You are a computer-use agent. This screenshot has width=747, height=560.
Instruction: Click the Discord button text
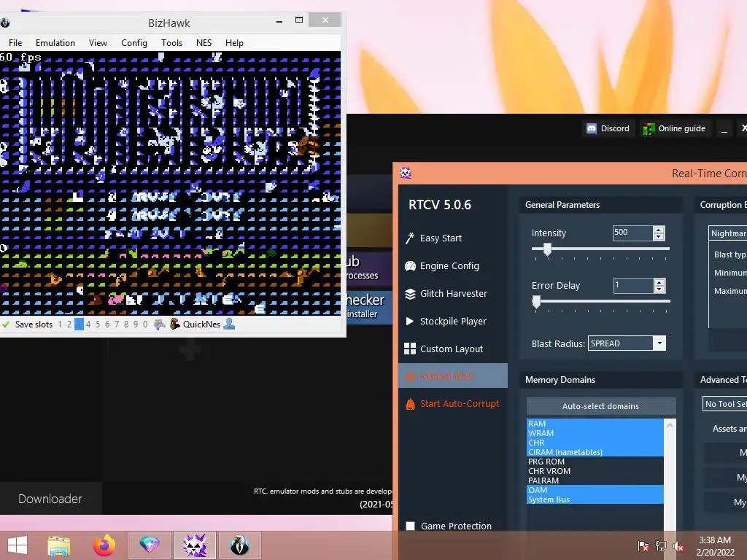(x=615, y=128)
